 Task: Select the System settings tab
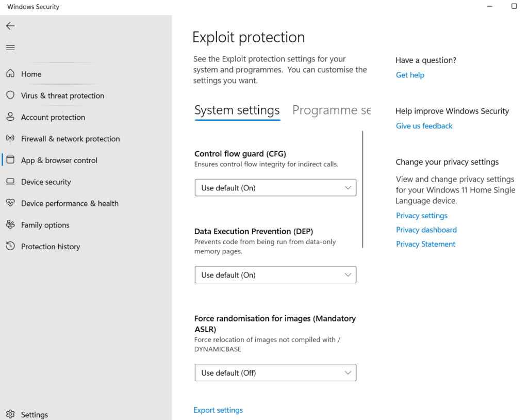(237, 110)
